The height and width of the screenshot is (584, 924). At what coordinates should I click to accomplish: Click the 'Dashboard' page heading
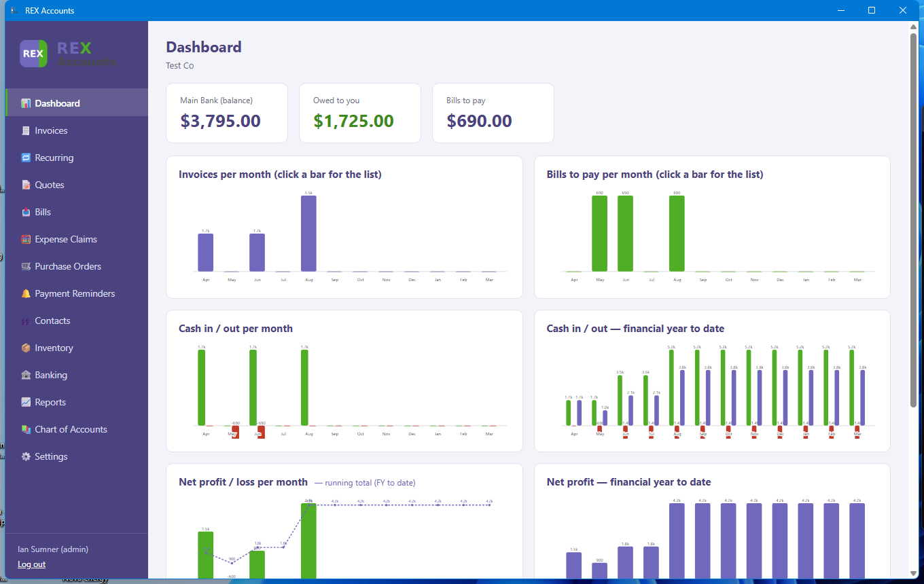[204, 47]
